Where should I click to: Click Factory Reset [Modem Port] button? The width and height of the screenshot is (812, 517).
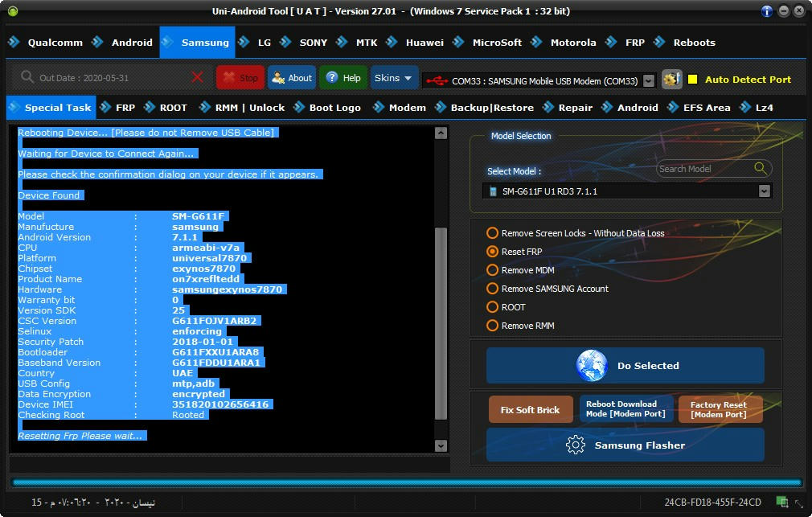(720, 410)
